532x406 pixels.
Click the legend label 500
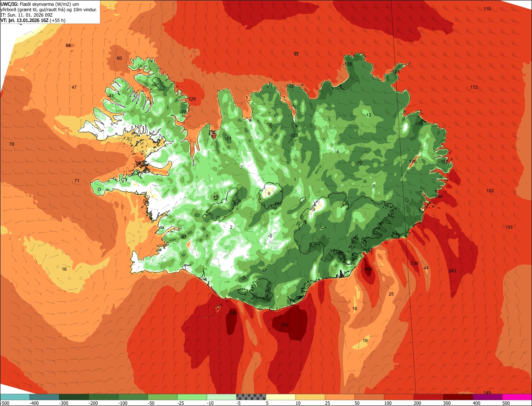tap(506, 403)
